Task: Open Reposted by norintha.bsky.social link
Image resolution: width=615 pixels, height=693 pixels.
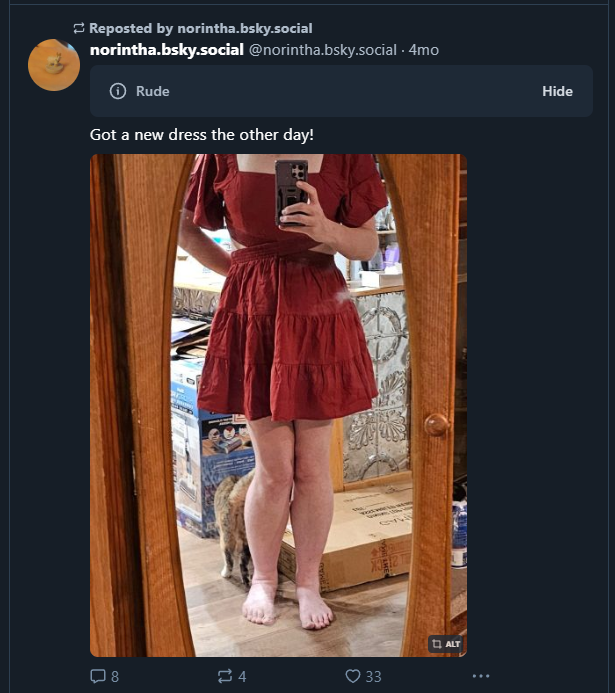Action: click(x=201, y=28)
